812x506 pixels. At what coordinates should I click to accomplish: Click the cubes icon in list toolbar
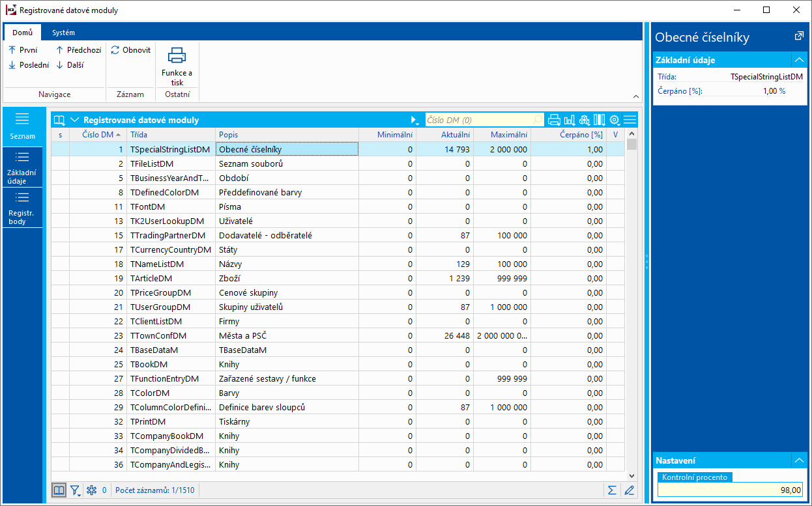[585, 120]
